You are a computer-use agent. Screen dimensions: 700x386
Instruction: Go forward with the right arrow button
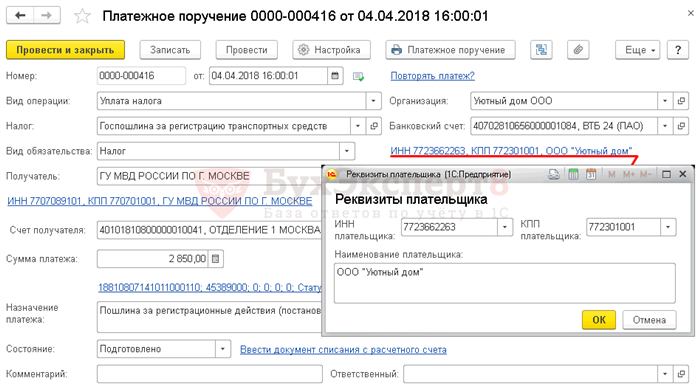click(47, 16)
